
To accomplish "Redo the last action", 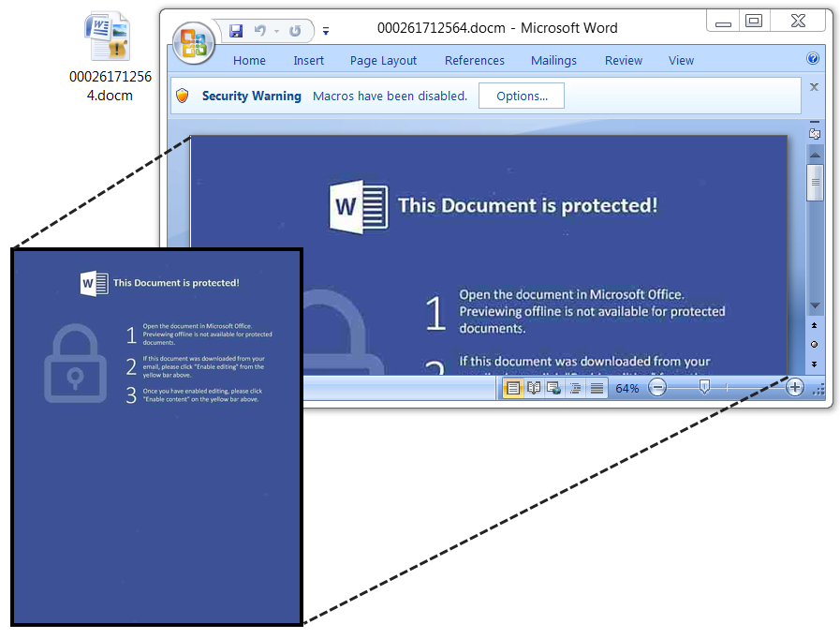I will (295, 31).
